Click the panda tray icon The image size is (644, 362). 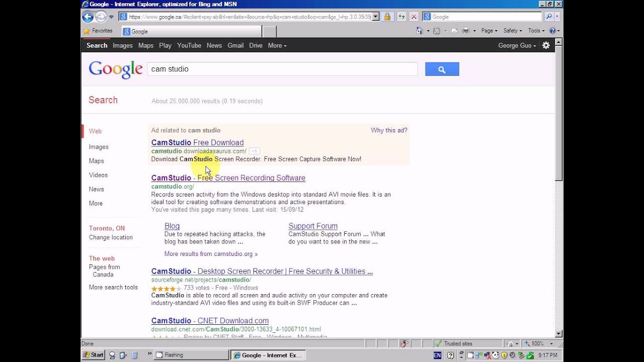pos(496,355)
